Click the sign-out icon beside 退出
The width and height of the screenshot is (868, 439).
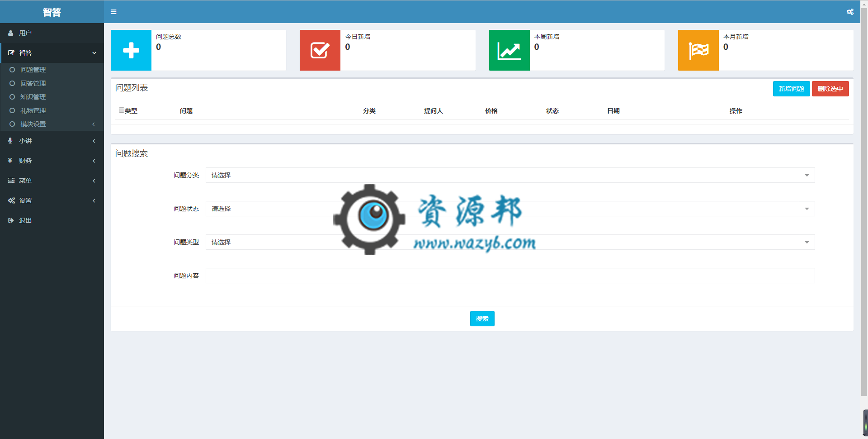(11, 220)
